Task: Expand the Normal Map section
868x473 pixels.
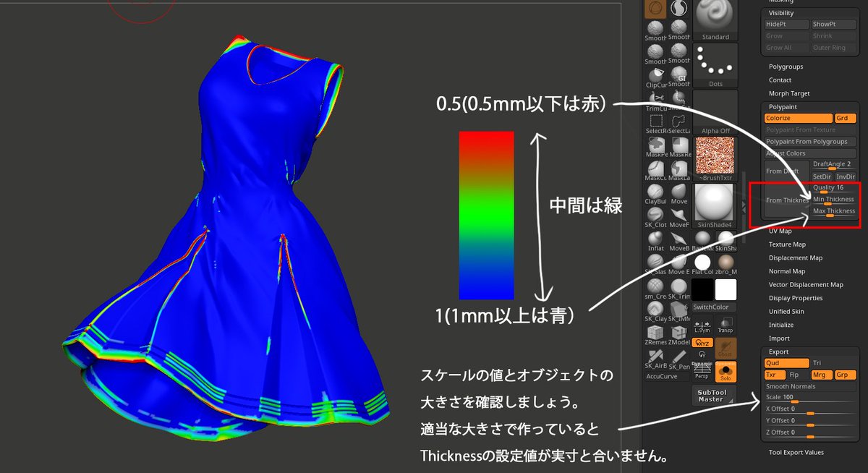Action: tap(786, 271)
